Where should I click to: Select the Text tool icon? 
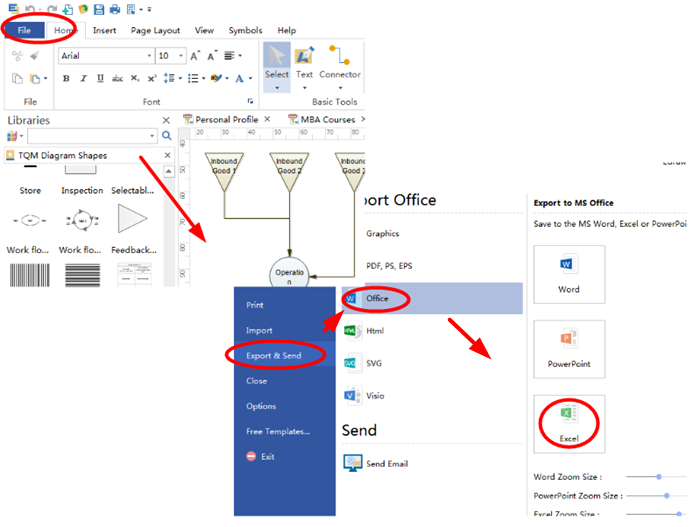[304, 56]
